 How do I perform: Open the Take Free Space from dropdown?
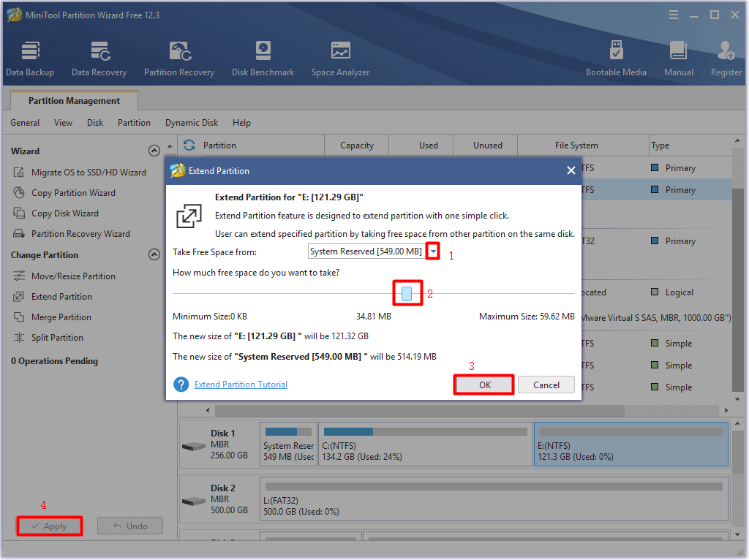433,251
